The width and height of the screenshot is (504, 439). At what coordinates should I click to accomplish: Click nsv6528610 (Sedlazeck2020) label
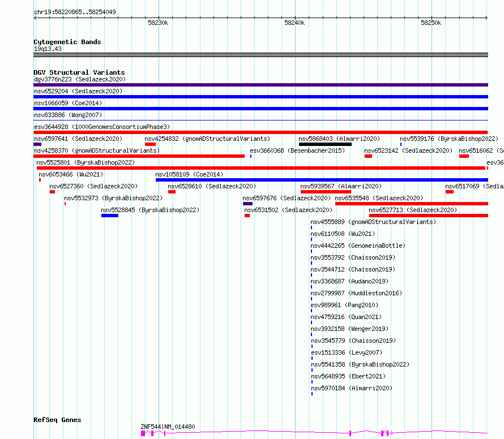point(212,186)
